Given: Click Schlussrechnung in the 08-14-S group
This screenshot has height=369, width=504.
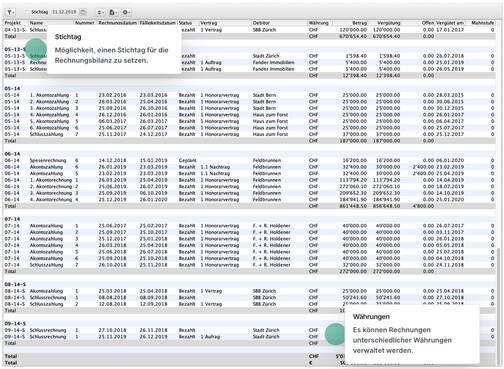Looking at the screenshot, I should point(48,297).
